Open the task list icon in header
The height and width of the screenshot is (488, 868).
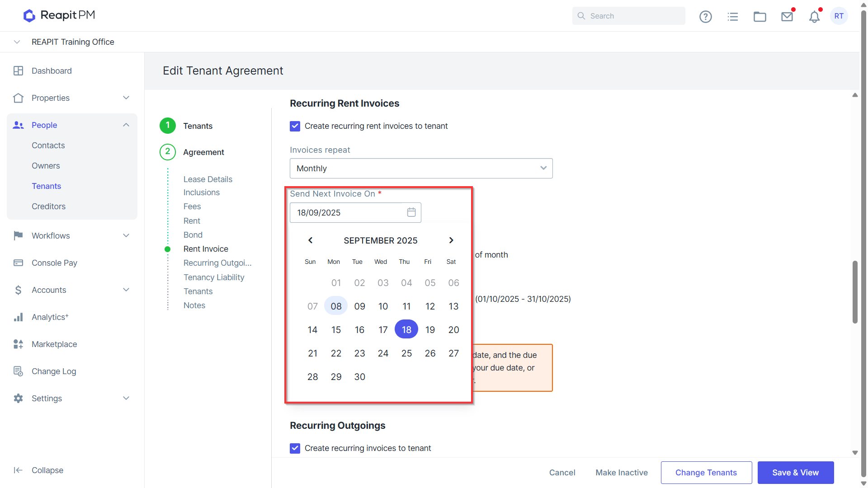[x=733, y=16]
